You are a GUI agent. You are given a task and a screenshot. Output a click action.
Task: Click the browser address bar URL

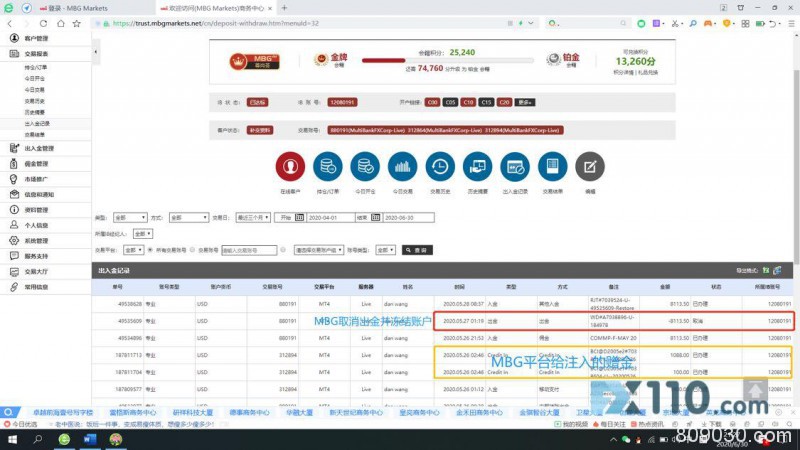click(216, 23)
